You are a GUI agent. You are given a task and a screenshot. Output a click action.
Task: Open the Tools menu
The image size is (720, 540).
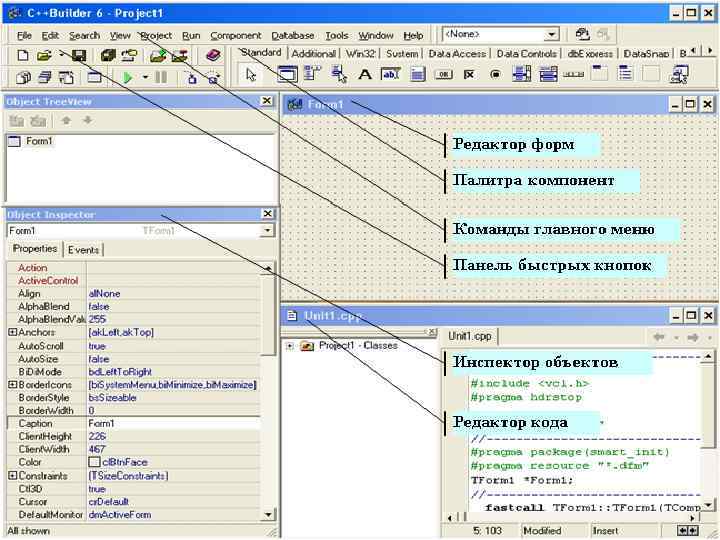(337, 35)
